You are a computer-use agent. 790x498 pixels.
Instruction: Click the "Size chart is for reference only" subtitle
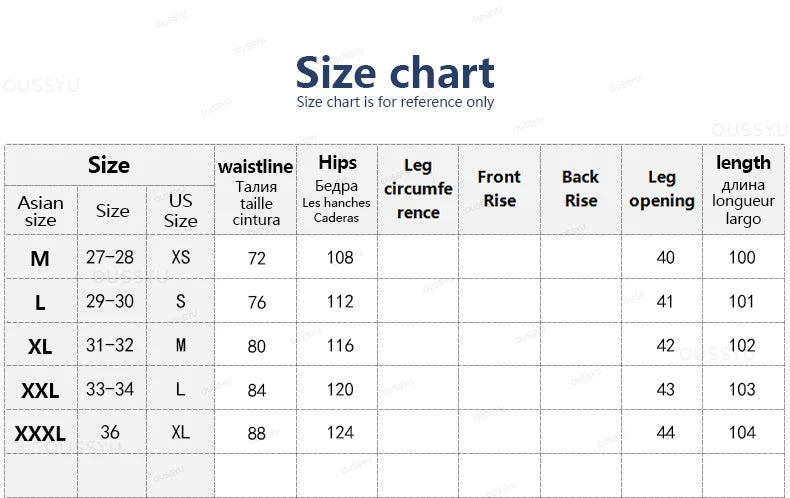pos(395,102)
